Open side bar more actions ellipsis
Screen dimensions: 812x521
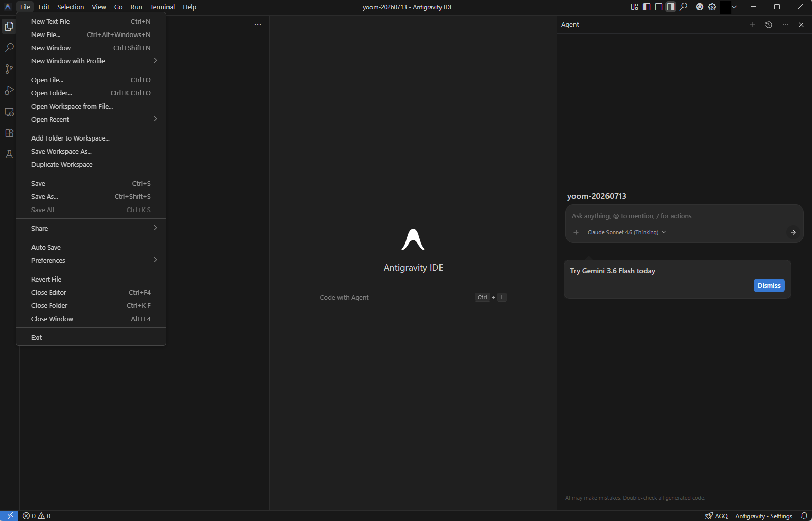pos(258,25)
